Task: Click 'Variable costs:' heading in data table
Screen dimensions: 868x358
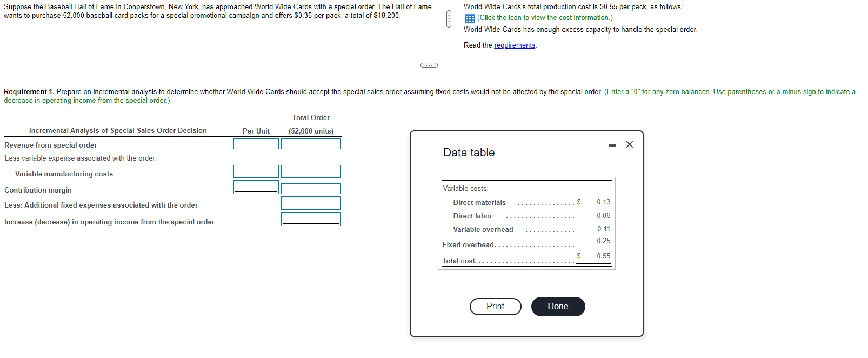Action: (465, 189)
